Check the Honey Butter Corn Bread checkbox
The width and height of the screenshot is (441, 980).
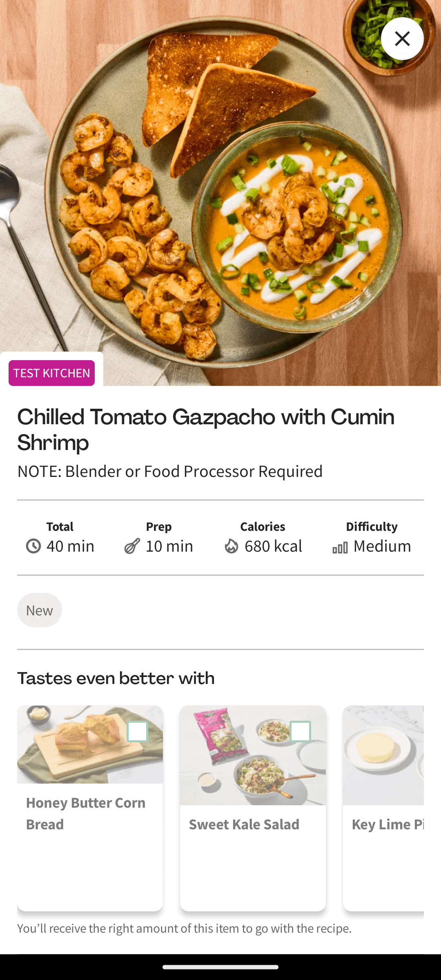point(137,731)
